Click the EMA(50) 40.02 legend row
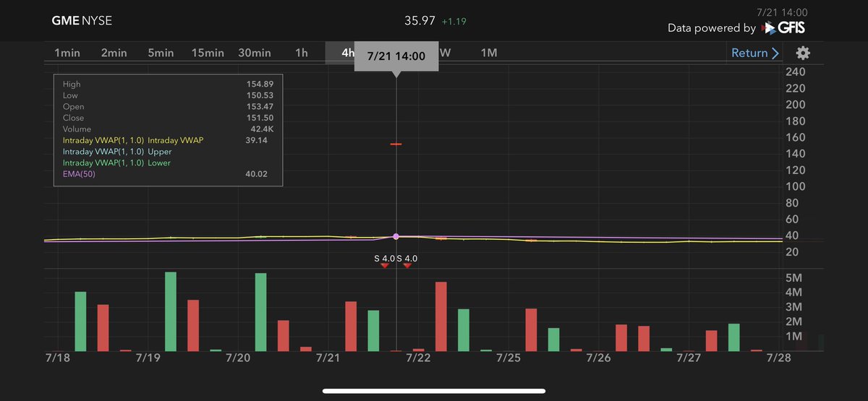868x401 pixels. pos(165,174)
